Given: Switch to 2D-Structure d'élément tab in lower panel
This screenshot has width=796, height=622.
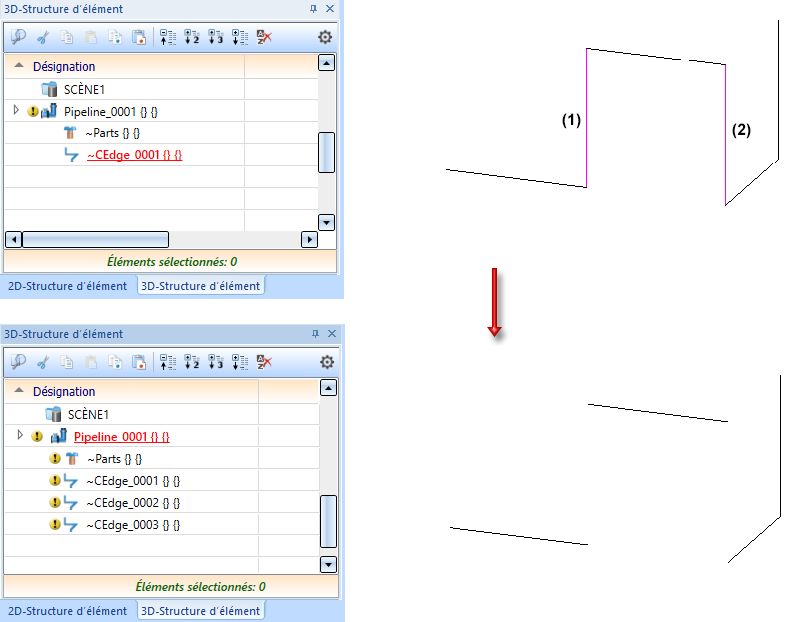Looking at the screenshot, I should (x=68, y=611).
